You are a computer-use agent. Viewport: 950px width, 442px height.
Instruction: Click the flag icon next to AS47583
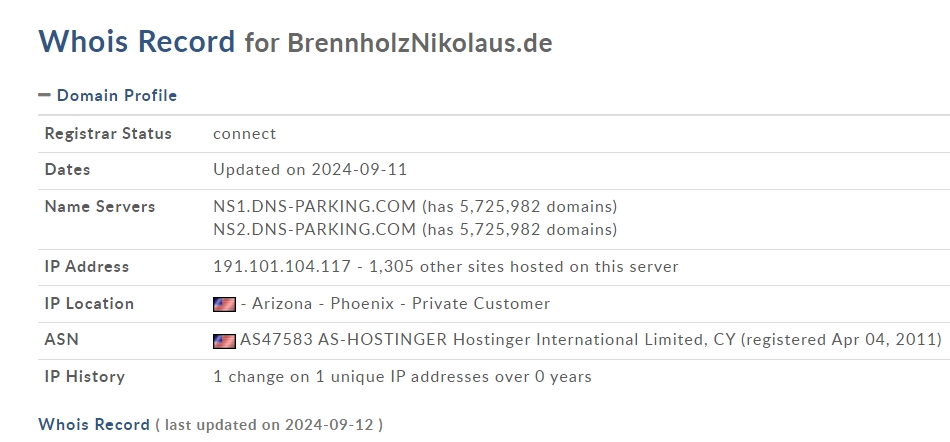[x=224, y=341]
